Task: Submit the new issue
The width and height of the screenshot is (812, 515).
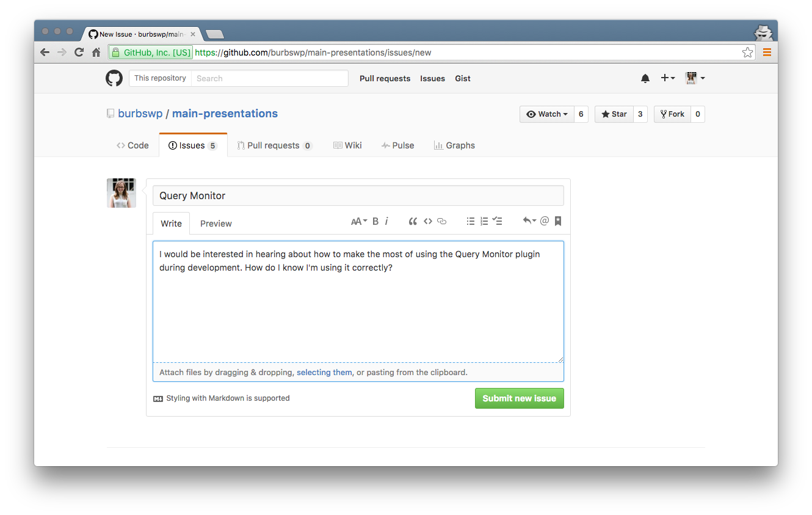Action: click(520, 398)
